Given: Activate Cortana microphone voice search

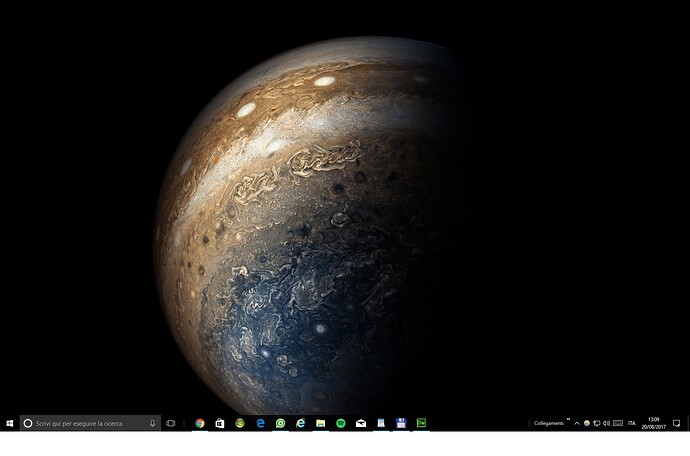Looking at the screenshot, I should pyautogui.click(x=152, y=423).
